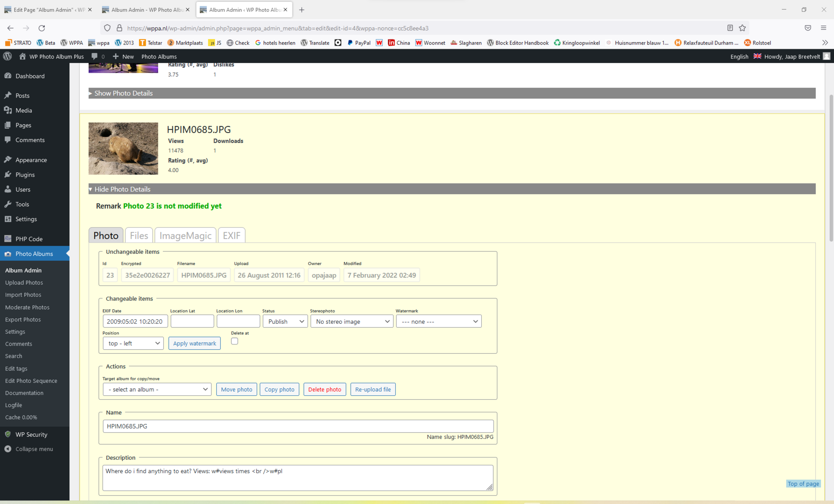The width and height of the screenshot is (834, 504).
Task: Click the Photo Albums camera icon in sidebar
Action: coord(8,254)
